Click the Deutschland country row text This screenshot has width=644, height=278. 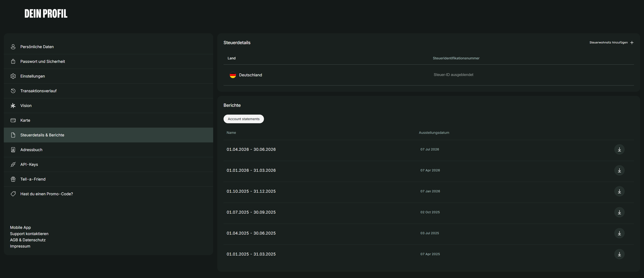[x=251, y=75]
